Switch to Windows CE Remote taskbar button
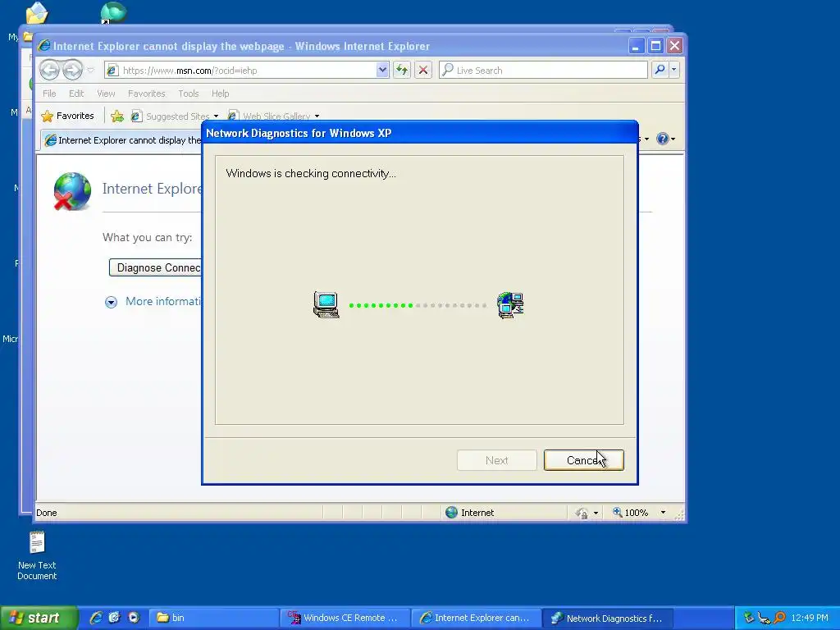Screen dimensions: 840x630 [345, 618]
